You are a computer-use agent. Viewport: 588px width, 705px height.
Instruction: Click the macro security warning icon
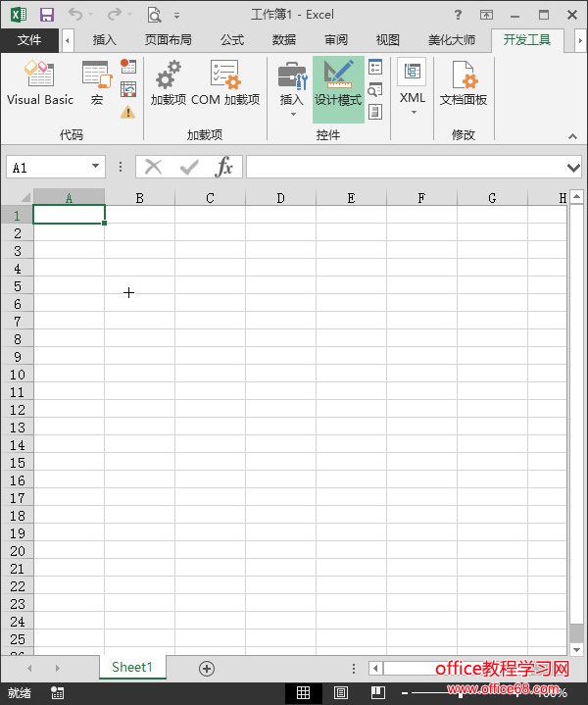tap(128, 112)
